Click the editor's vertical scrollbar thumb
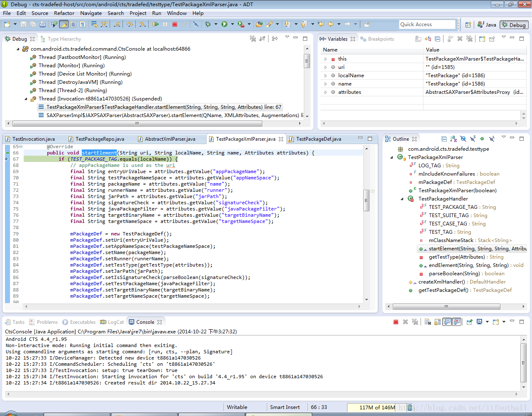The width and height of the screenshot is (532, 416). (366, 201)
